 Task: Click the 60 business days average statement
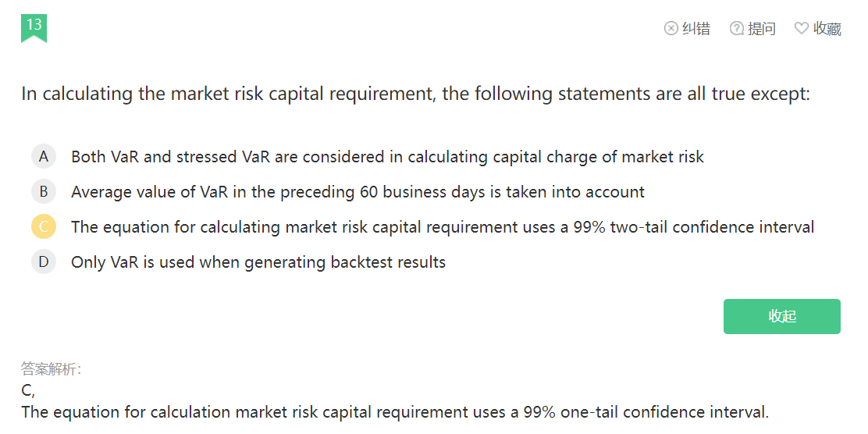coord(358,192)
